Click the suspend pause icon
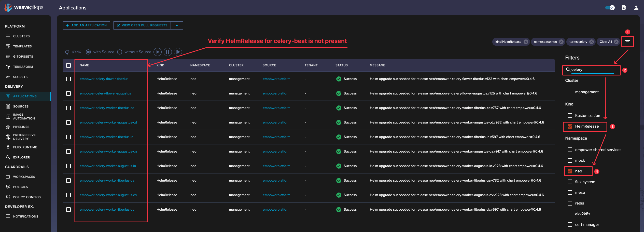This screenshot has height=232, width=644. click(168, 52)
